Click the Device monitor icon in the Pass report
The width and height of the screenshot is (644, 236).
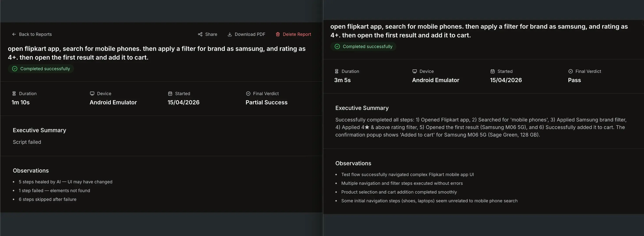point(414,71)
